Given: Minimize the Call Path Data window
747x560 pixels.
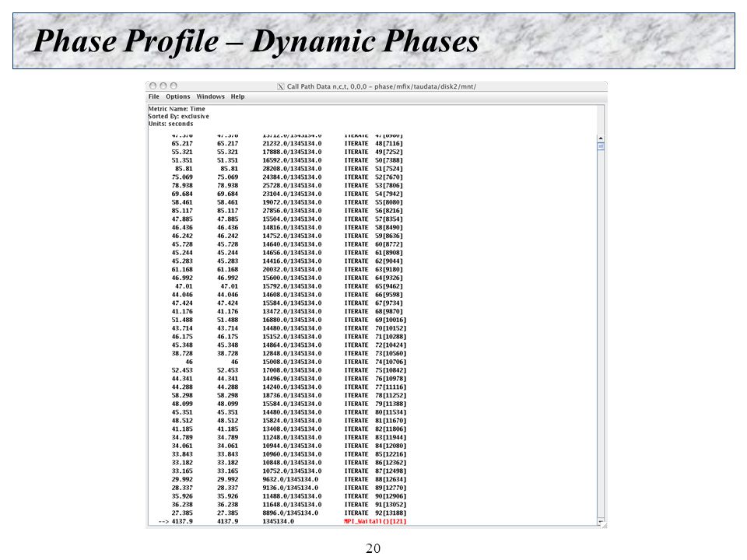Looking at the screenshot, I should [x=163, y=86].
